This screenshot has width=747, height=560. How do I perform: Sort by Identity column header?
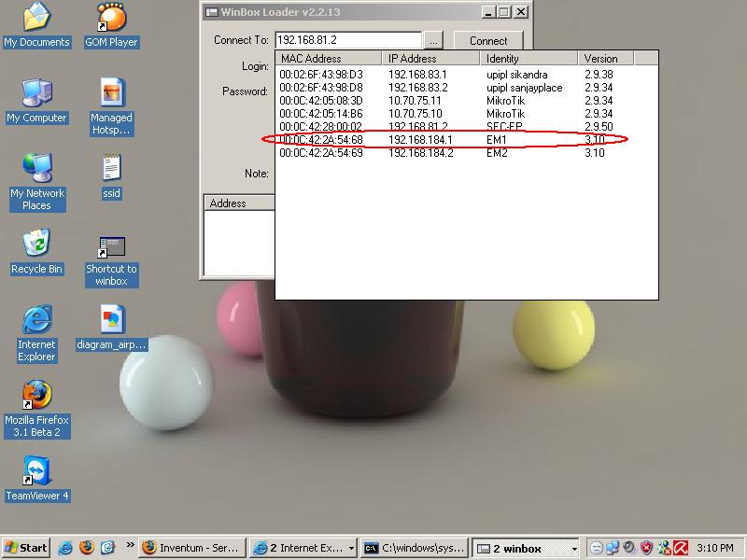pyautogui.click(x=529, y=59)
